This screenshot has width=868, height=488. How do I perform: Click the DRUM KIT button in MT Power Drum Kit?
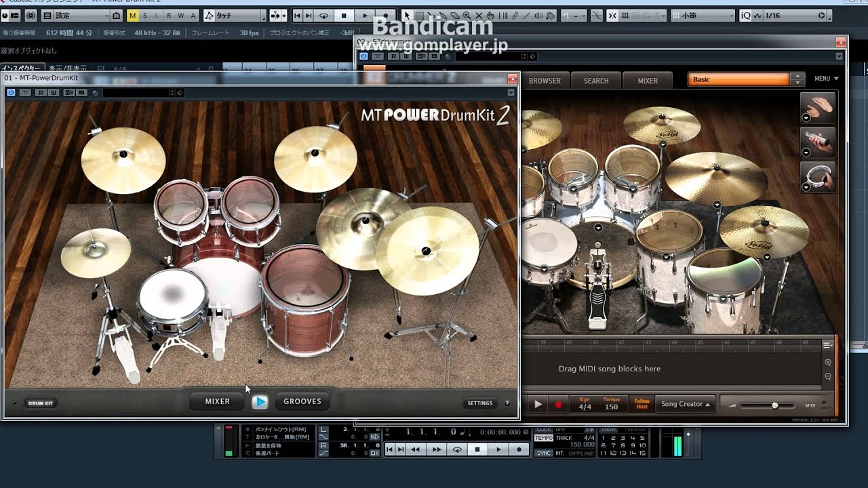coord(40,403)
